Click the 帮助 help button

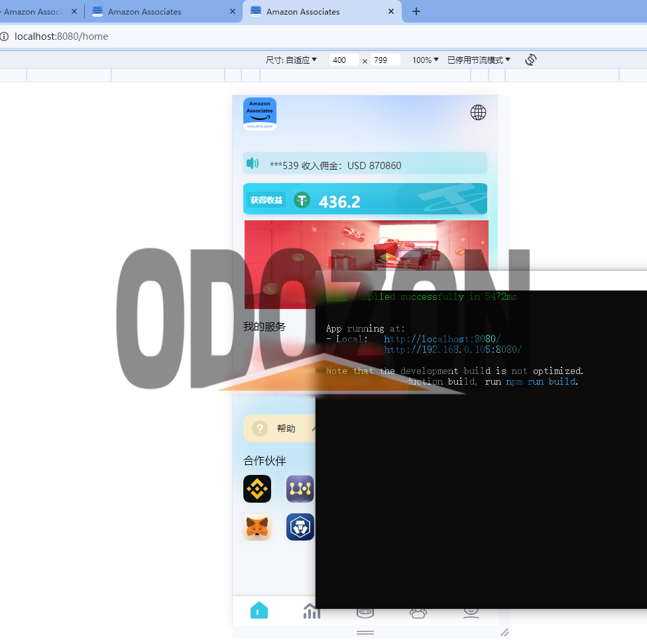click(x=279, y=428)
